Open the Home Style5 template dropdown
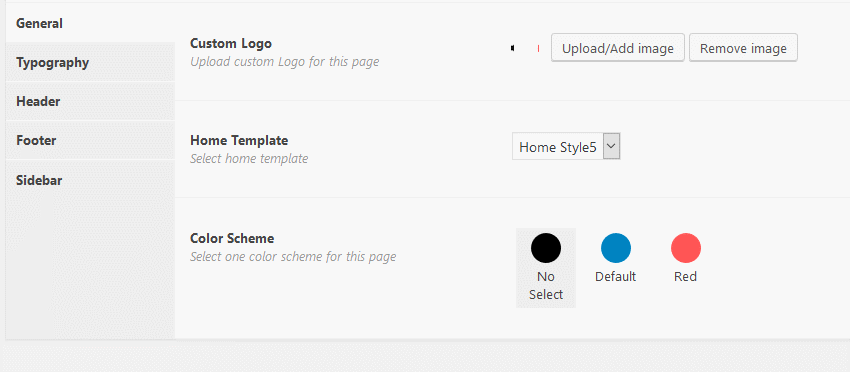Image resolution: width=850 pixels, height=372 pixels. [x=565, y=147]
